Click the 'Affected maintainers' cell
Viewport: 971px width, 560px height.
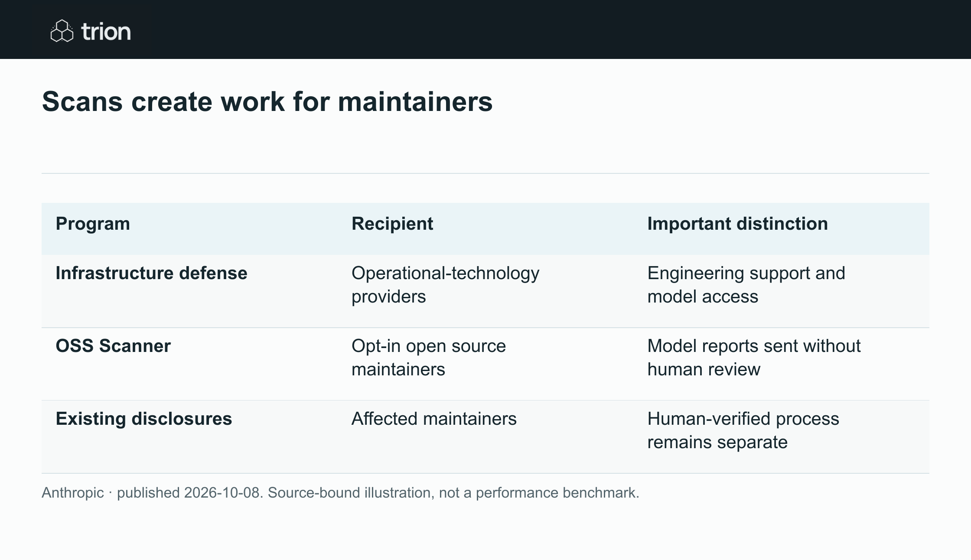[434, 419]
